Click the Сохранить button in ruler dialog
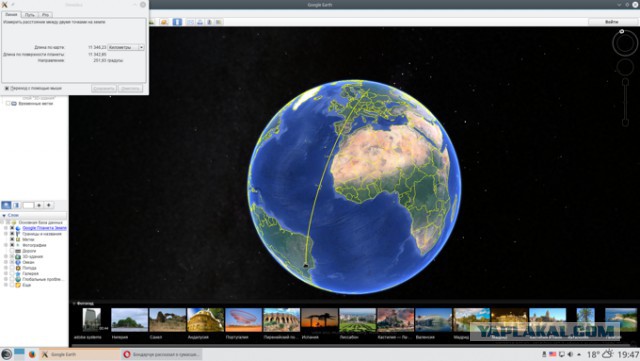Image resolution: width=640 pixels, height=361 pixels. (104, 89)
